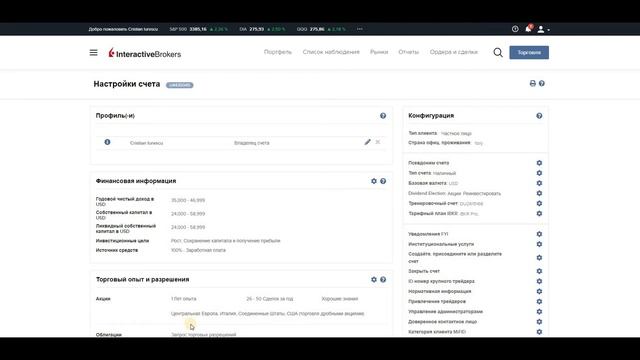Edit the profile with the pencil icon
640x360 pixels.
click(367, 142)
